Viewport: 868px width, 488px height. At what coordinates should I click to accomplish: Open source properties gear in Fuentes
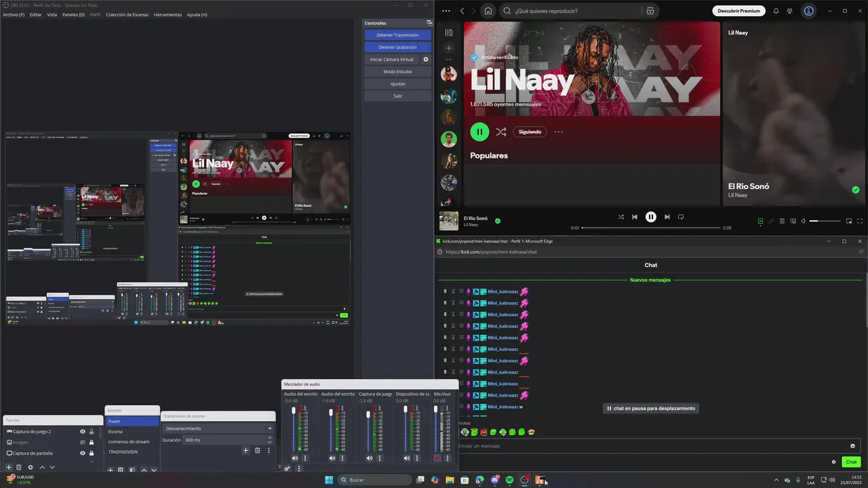point(30,468)
